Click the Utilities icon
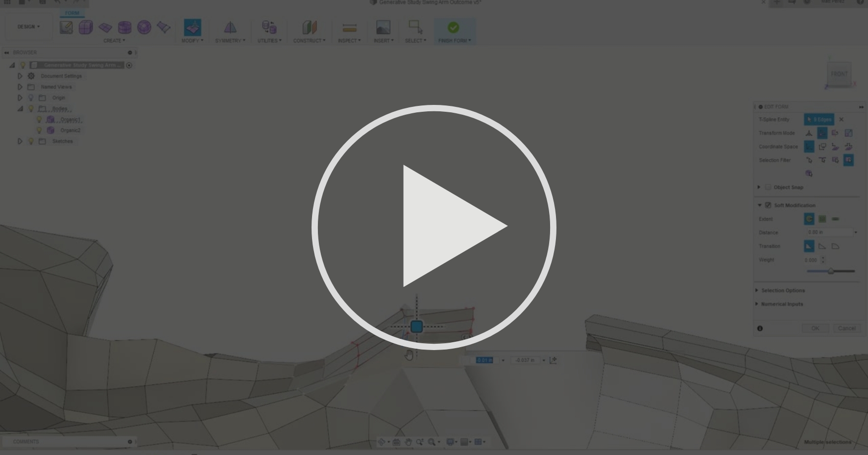 [269, 27]
